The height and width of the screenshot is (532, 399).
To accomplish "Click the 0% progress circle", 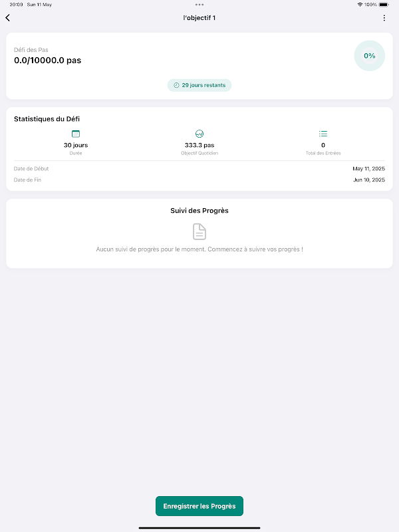I will click(369, 56).
